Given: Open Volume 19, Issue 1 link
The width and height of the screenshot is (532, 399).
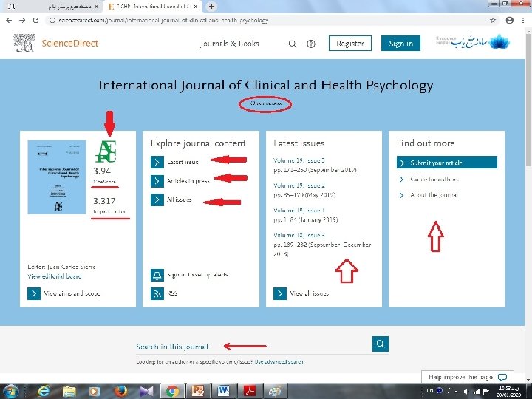Looking at the screenshot, I should coord(299,211).
